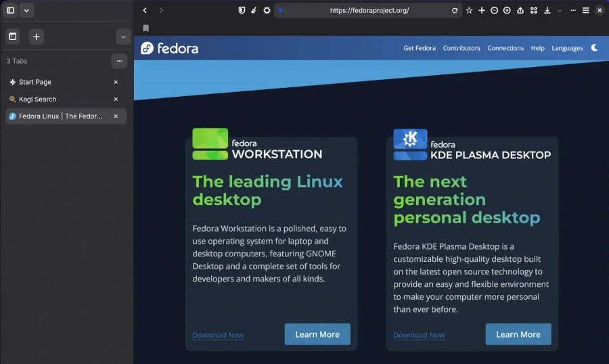
Task: Open the shield privacy icon in the toolbar
Action: point(242,11)
